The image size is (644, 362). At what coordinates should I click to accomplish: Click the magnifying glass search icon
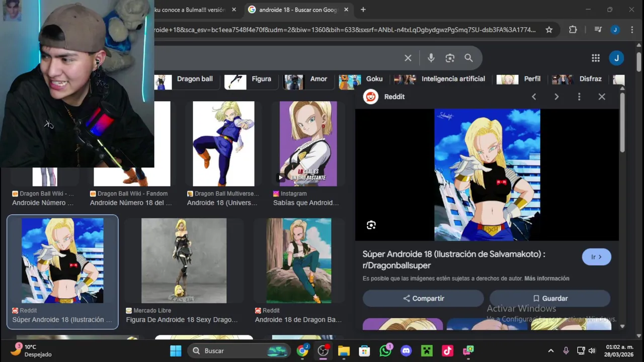coord(468,58)
